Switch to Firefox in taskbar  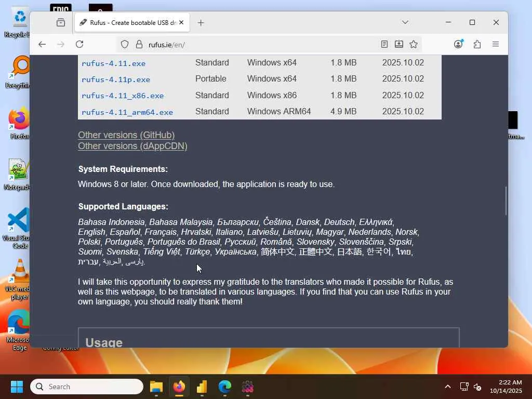(179, 387)
